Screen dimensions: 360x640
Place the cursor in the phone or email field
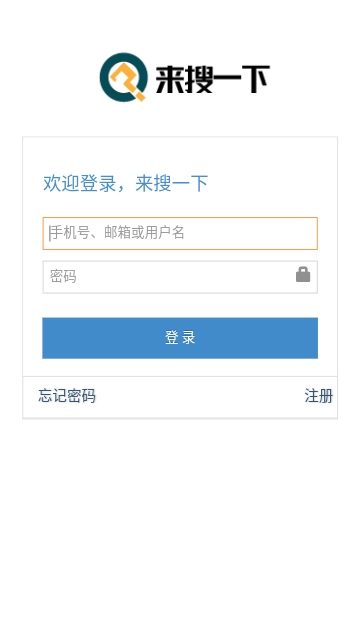[180, 233]
